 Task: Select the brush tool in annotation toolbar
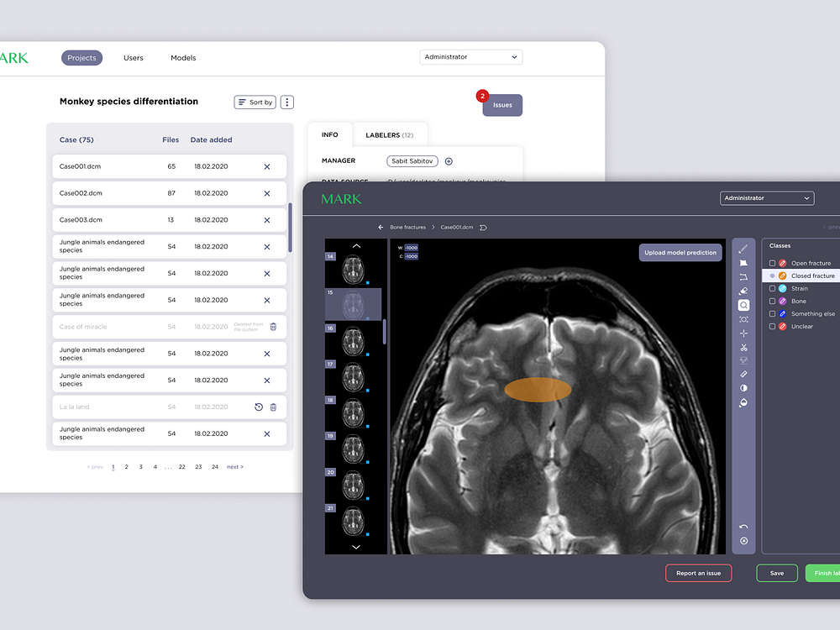coord(743,249)
